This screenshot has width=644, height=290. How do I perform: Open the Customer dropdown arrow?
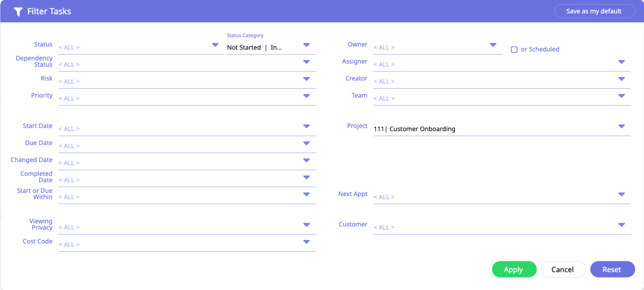coord(621,225)
